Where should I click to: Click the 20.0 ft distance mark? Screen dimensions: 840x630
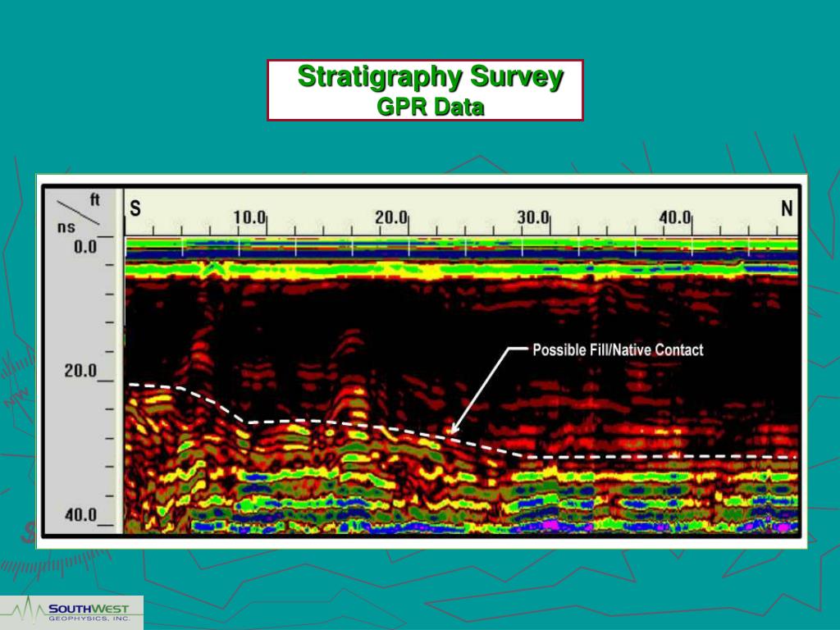391,217
